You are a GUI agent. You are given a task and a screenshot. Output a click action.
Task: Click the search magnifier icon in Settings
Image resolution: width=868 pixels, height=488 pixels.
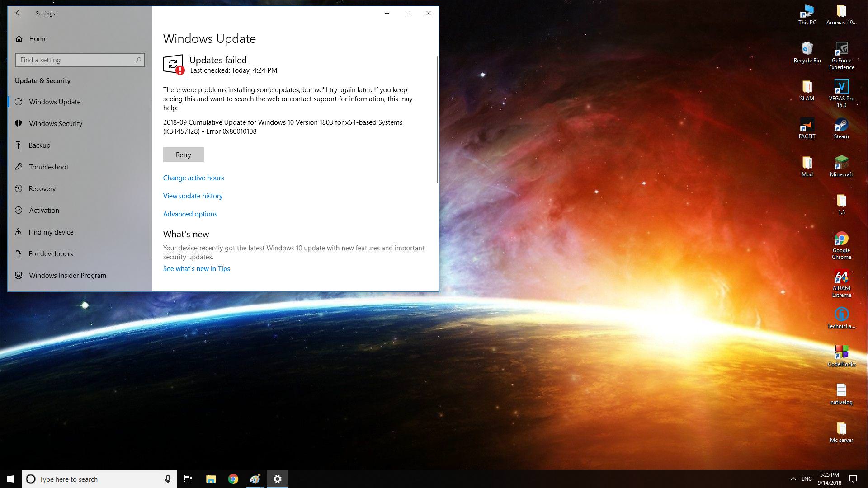click(138, 60)
